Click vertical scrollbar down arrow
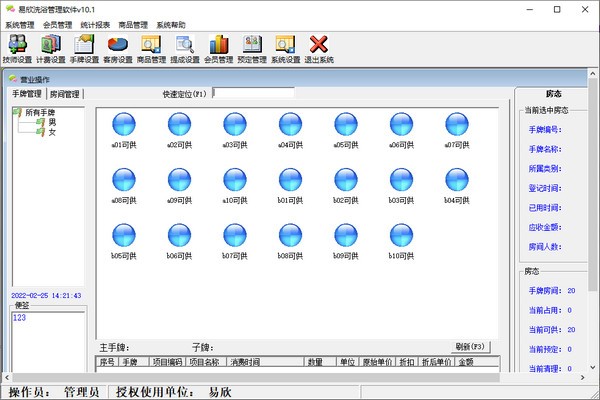600x400 pixels. pyautogui.click(x=593, y=367)
